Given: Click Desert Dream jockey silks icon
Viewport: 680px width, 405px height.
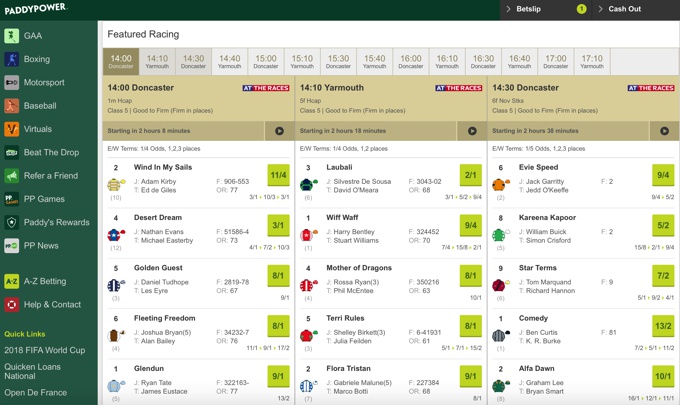Looking at the screenshot, I should 116,235.
